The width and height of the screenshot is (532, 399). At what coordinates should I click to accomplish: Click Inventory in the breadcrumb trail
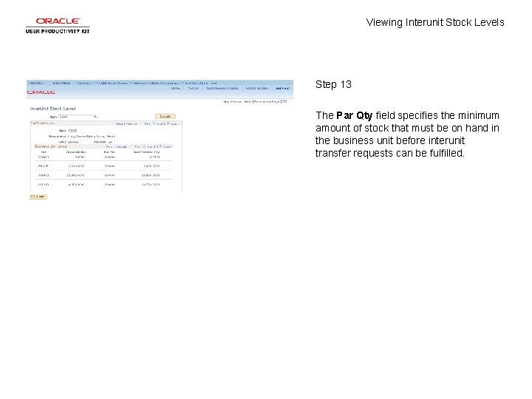pyautogui.click(x=85, y=83)
